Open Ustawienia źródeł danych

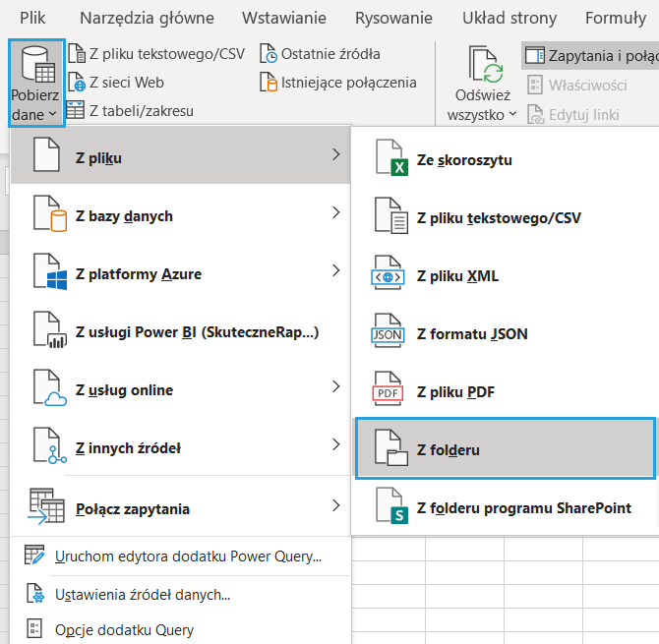tap(143, 594)
